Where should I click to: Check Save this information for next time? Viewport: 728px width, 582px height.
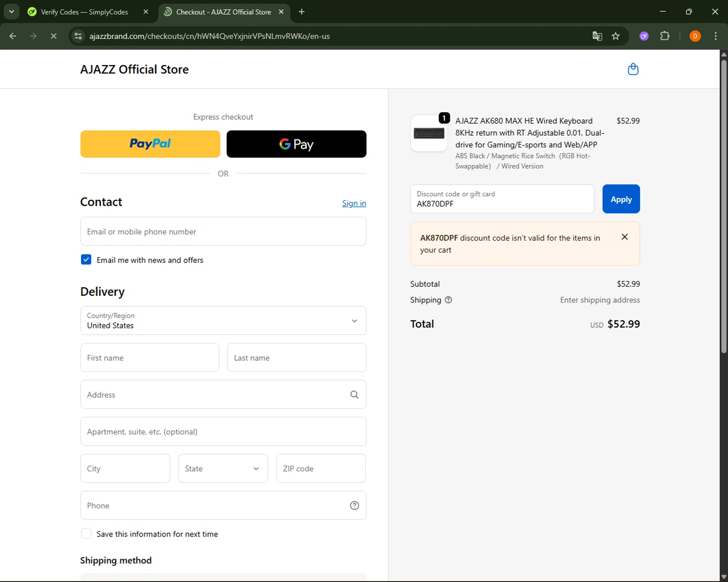(86, 533)
